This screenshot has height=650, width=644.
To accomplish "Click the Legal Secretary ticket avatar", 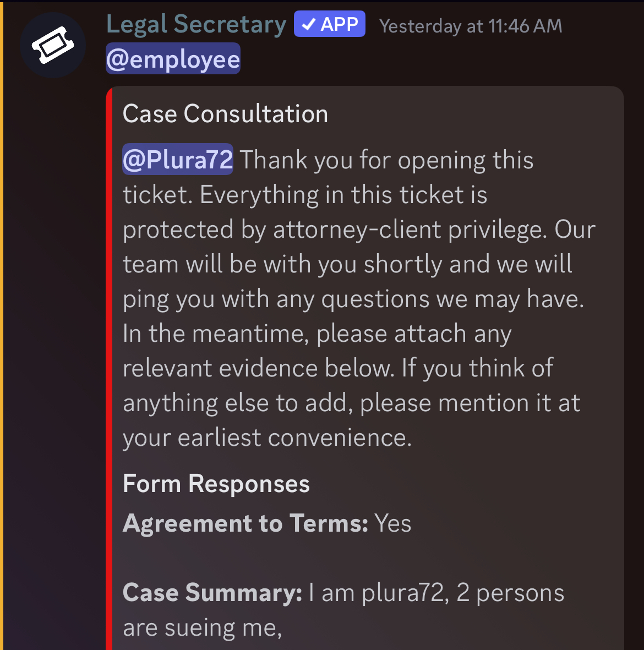I will (x=53, y=45).
